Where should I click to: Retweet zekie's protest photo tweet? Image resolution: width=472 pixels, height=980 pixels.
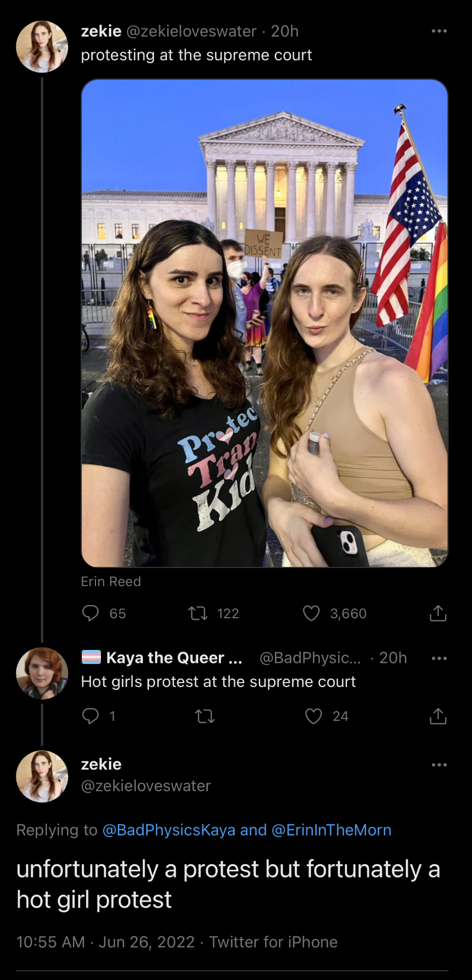click(x=198, y=613)
